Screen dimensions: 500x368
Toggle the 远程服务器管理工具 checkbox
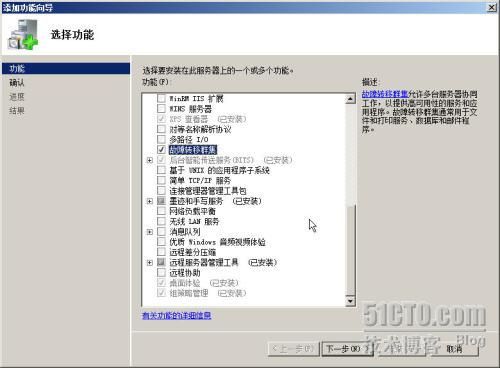161,262
